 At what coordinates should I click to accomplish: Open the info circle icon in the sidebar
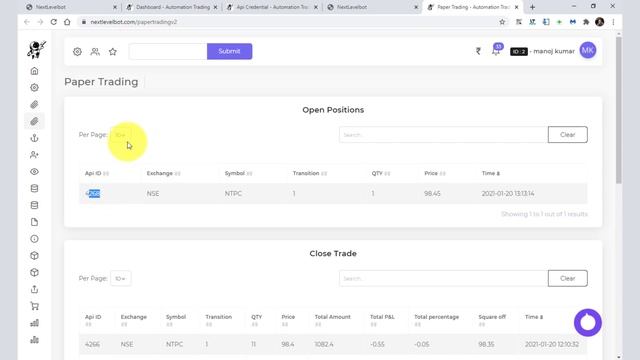[x=34, y=239]
